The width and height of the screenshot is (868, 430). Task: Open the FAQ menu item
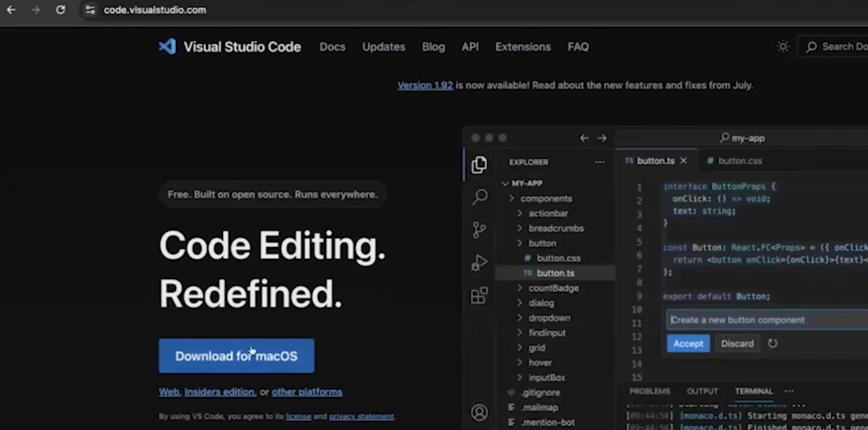pyautogui.click(x=578, y=47)
